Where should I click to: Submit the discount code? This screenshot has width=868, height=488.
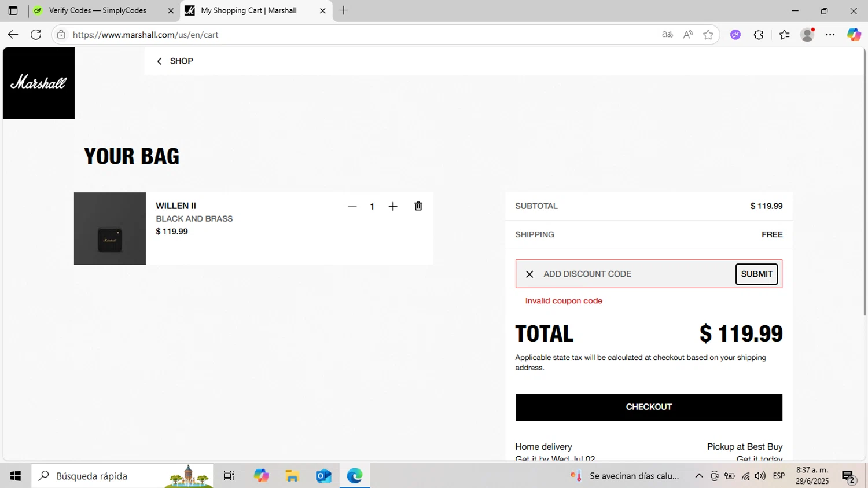point(756,274)
